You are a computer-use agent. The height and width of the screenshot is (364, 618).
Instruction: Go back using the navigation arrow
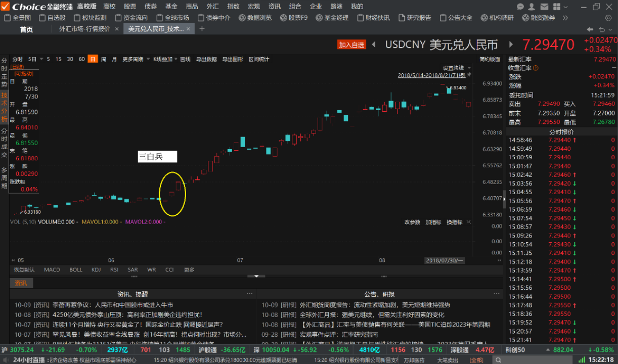pyautogui.click(x=589, y=29)
